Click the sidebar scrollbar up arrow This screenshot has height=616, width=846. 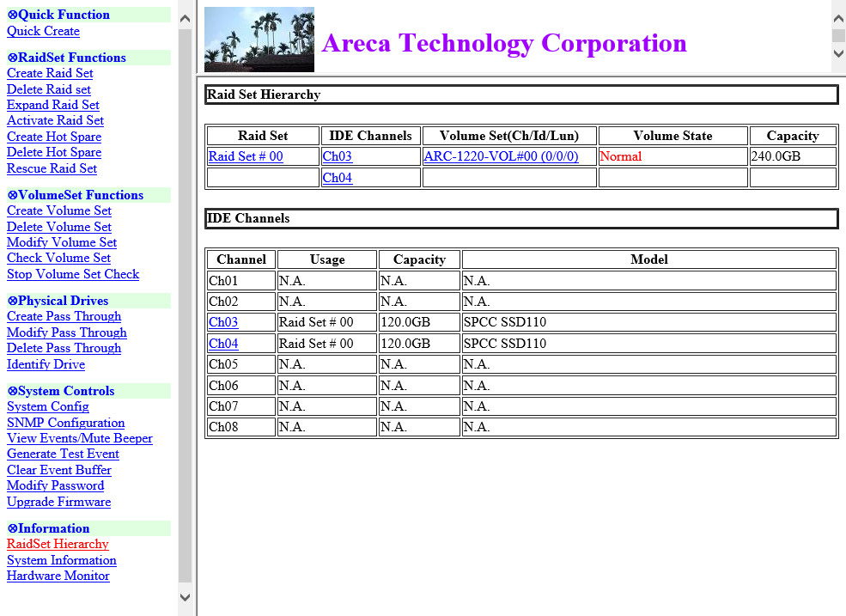point(185,19)
